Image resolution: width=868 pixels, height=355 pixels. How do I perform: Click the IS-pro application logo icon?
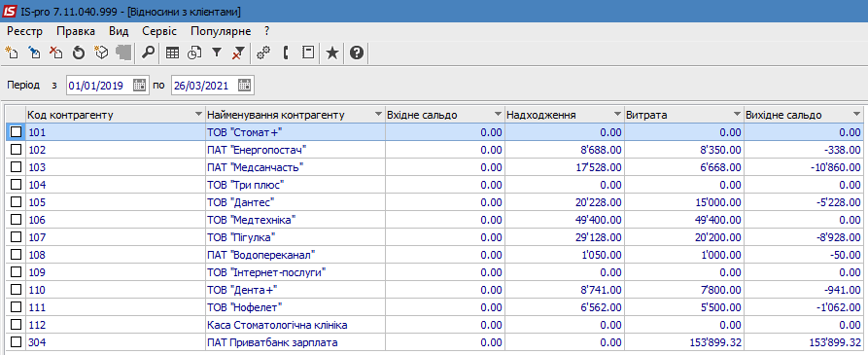coord(10,11)
